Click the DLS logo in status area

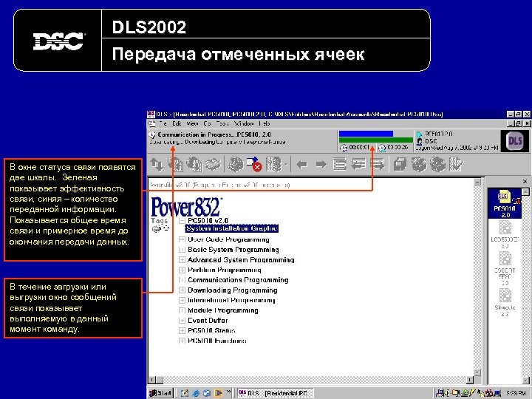tap(515, 141)
